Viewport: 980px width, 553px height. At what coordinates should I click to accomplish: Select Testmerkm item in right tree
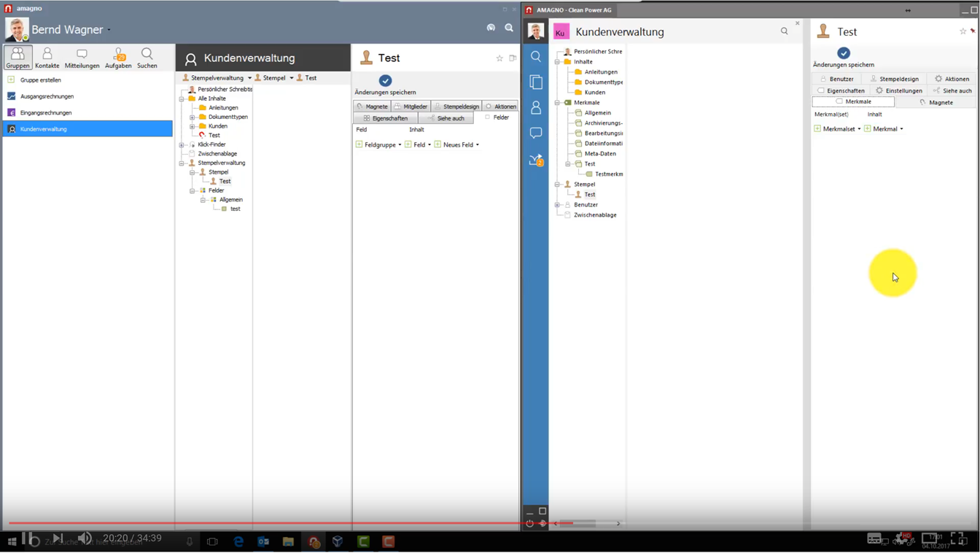[609, 174]
